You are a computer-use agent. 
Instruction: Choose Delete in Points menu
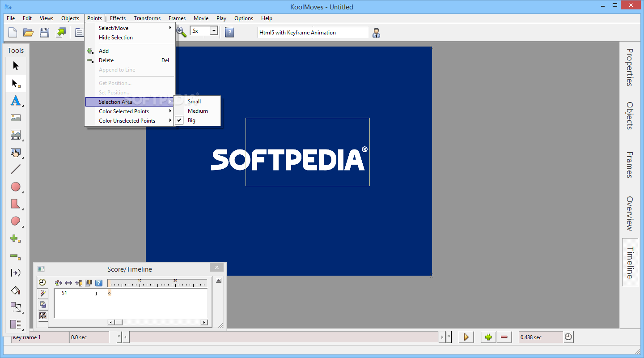coord(129,60)
